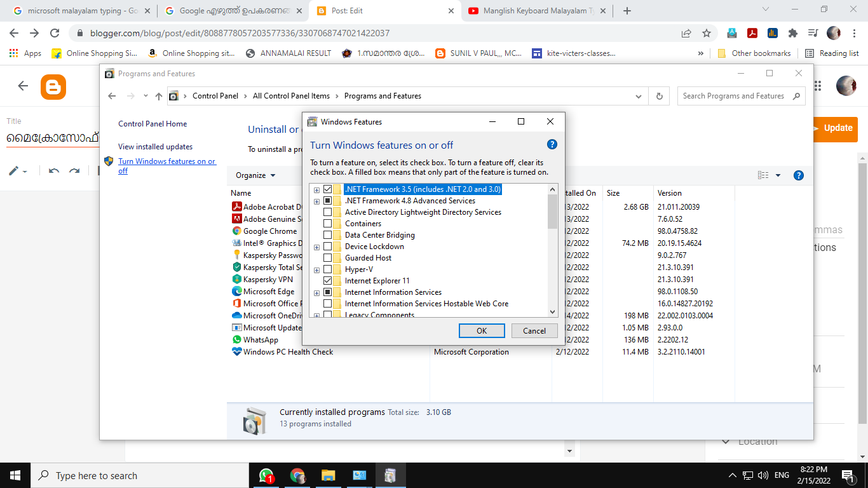The width and height of the screenshot is (868, 488).
Task: Open WhatsApp from the taskbar
Action: pyautogui.click(x=266, y=475)
